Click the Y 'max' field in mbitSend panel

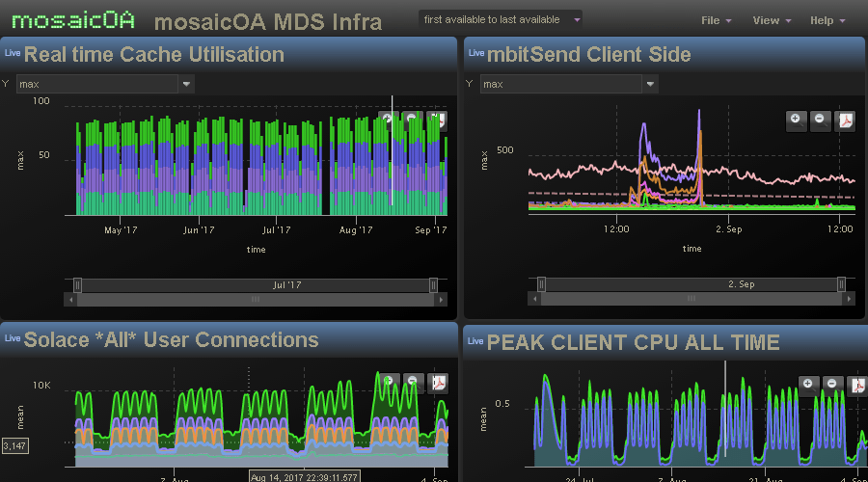click(x=560, y=84)
